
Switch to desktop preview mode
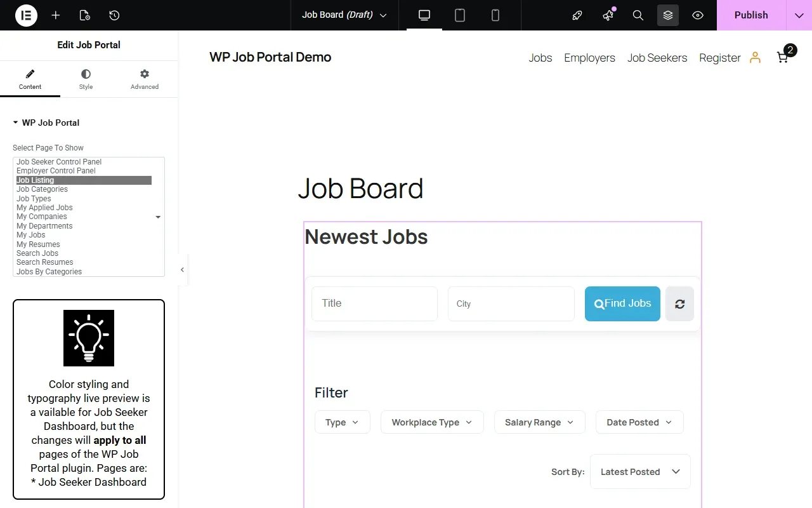(x=424, y=15)
